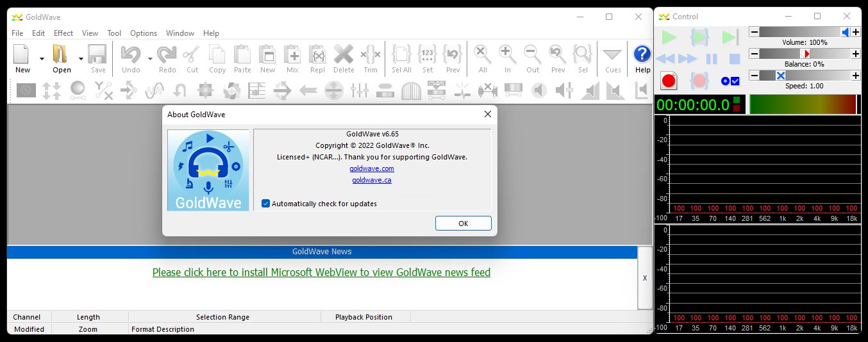
Task: Close the GoldWave News panel with x
Action: [645, 278]
